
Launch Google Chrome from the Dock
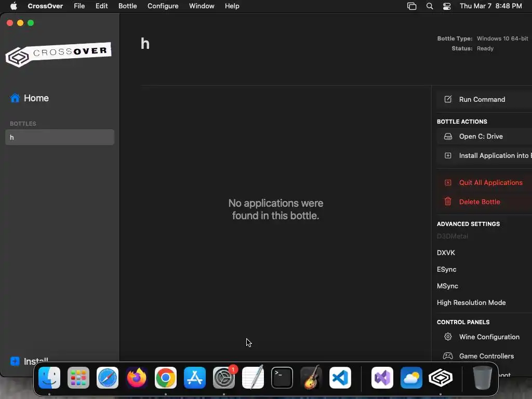click(166, 378)
